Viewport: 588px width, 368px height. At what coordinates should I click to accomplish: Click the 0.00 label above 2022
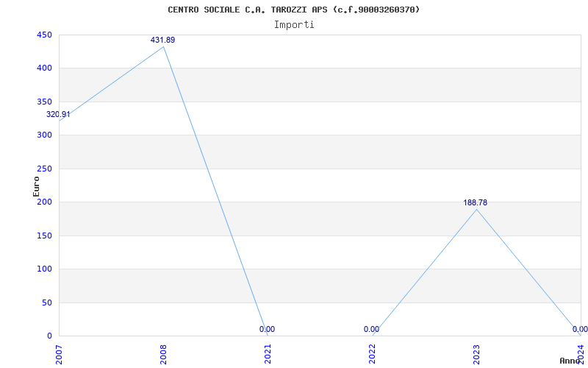pyautogui.click(x=371, y=329)
